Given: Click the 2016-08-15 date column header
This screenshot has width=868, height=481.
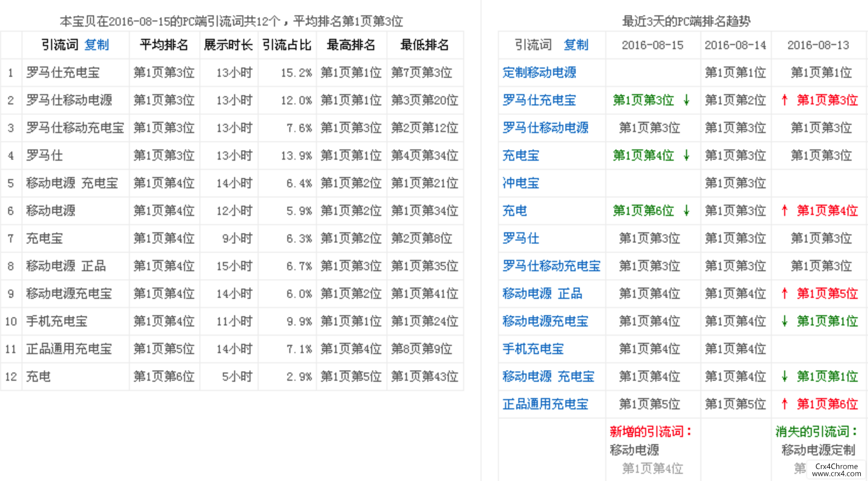Looking at the screenshot, I should [652, 45].
